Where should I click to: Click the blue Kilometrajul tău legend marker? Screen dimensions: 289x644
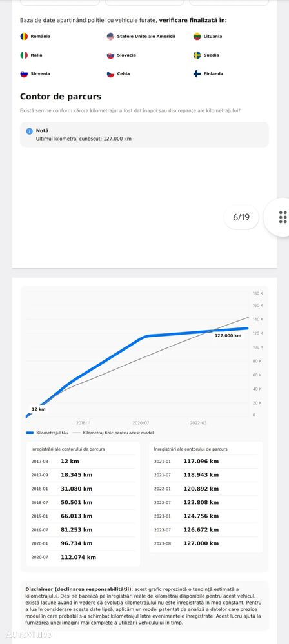coord(30,433)
